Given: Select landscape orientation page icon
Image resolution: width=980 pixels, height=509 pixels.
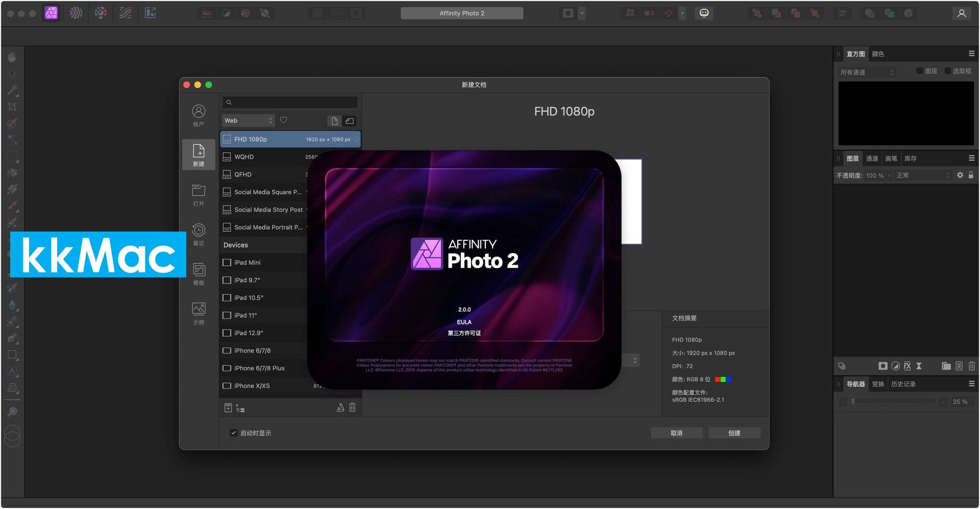Looking at the screenshot, I should coord(350,121).
